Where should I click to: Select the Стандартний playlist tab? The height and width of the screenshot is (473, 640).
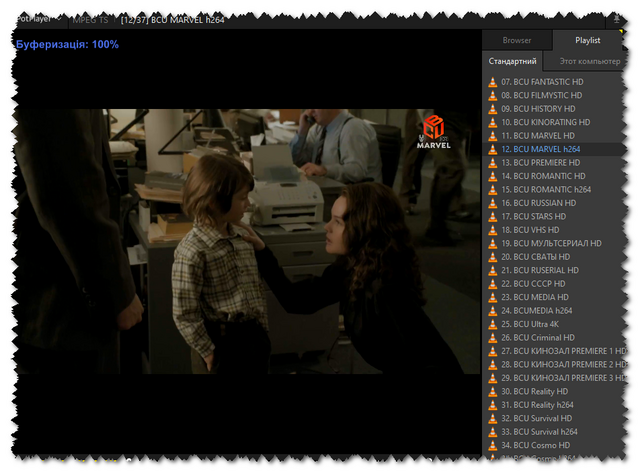coord(512,61)
